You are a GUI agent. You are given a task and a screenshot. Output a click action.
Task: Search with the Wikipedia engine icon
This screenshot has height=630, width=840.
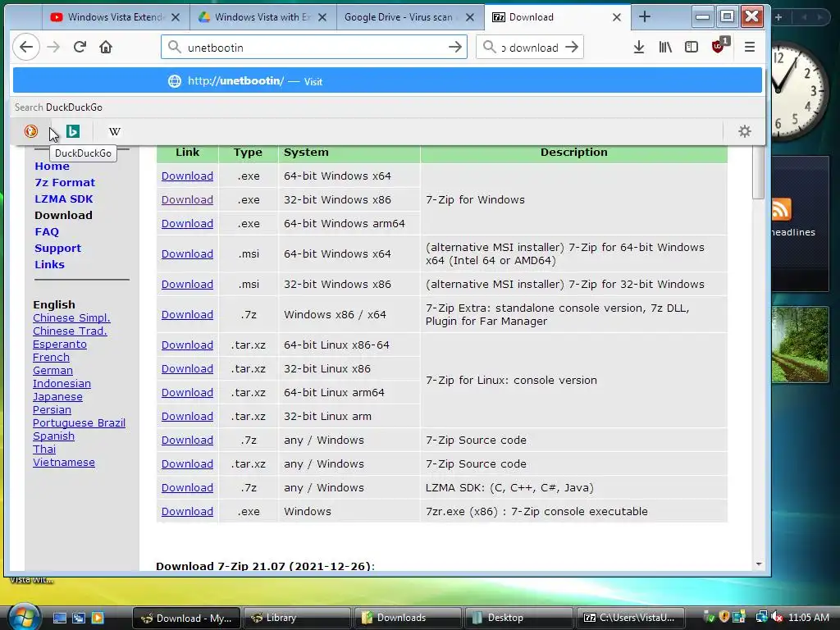[115, 131]
